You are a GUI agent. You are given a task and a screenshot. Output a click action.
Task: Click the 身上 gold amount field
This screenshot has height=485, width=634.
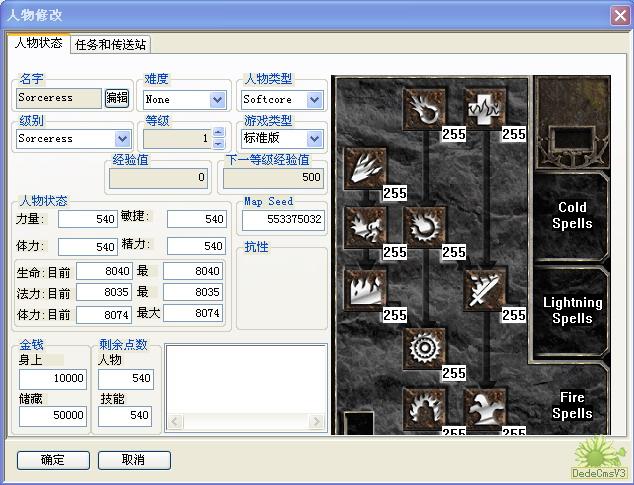(x=53, y=379)
